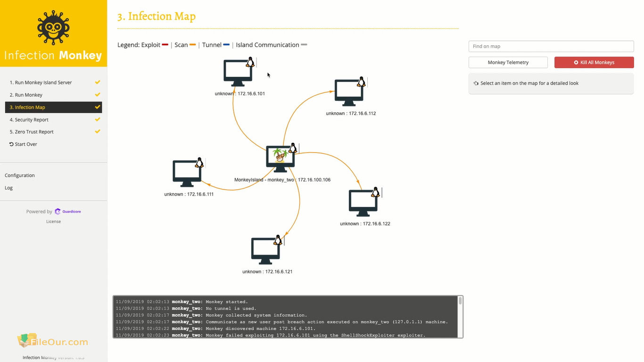
Task: Open the Infection Map step
Action: pyautogui.click(x=53, y=107)
